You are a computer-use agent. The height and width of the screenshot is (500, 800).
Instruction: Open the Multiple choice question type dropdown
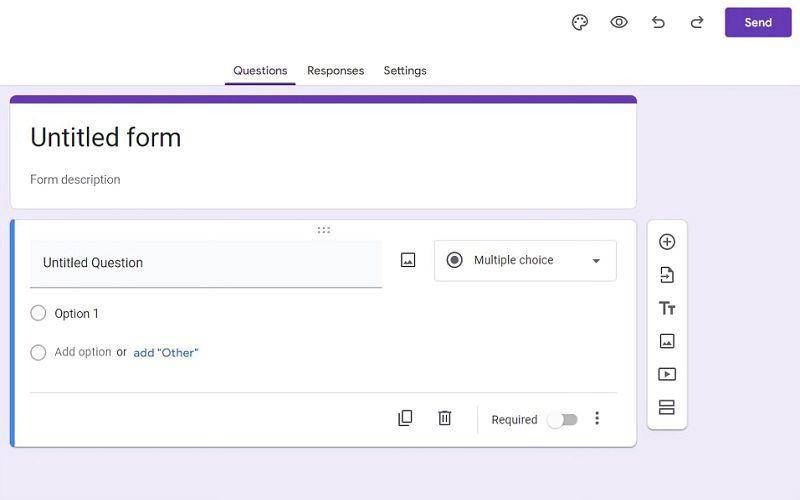[525, 261]
